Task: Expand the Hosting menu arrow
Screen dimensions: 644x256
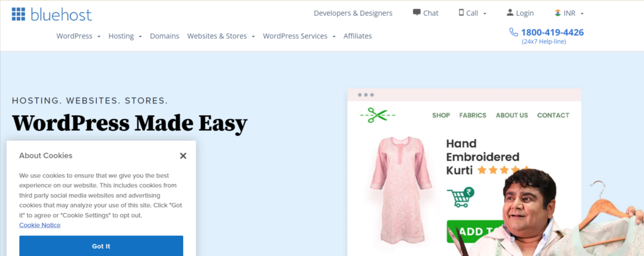Action: (140, 36)
